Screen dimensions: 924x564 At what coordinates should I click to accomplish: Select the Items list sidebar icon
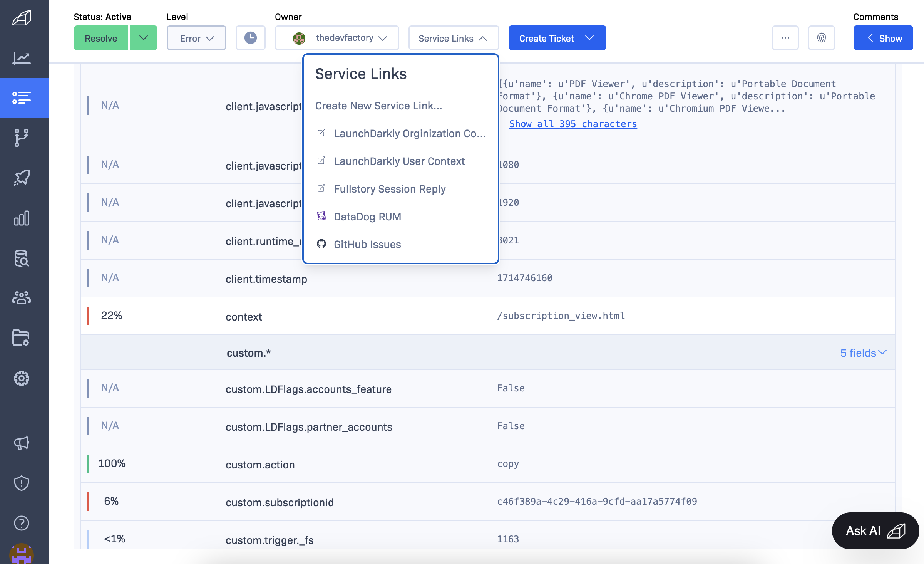pyautogui.click(x=22, y=97)
